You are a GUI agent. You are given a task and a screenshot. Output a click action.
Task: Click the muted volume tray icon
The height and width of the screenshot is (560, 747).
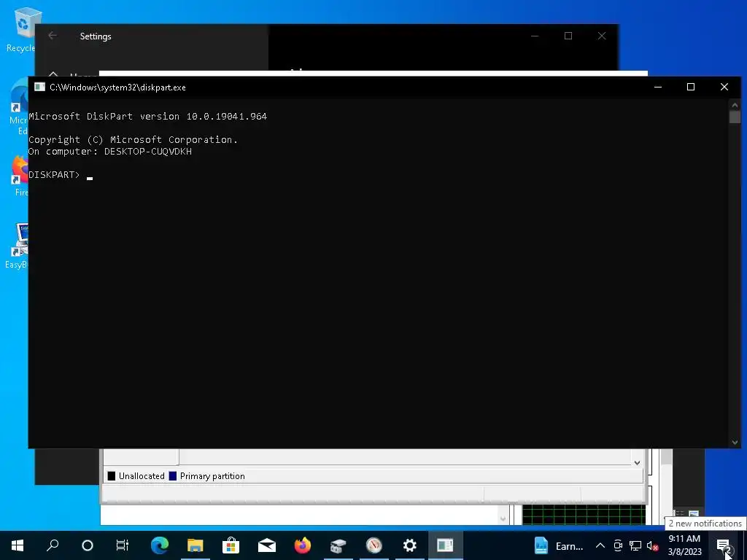pyautogui.click(x=652, y=545)
